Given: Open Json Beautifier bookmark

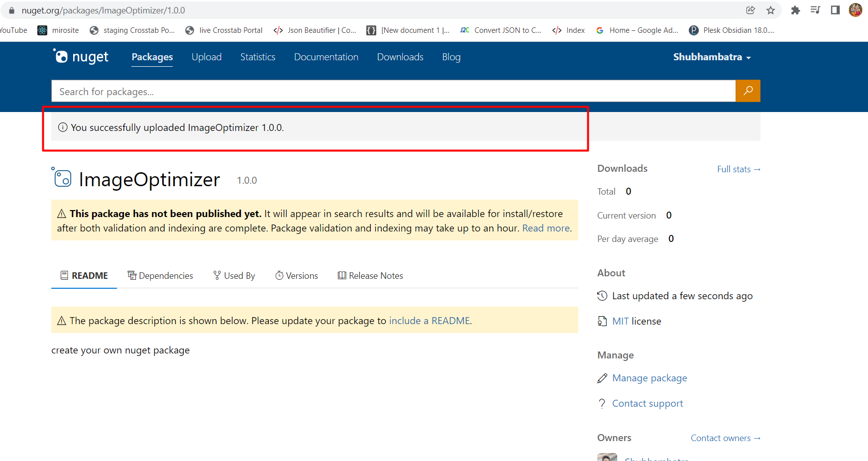Looking at the screenshot, I should (x=315, y=30).
